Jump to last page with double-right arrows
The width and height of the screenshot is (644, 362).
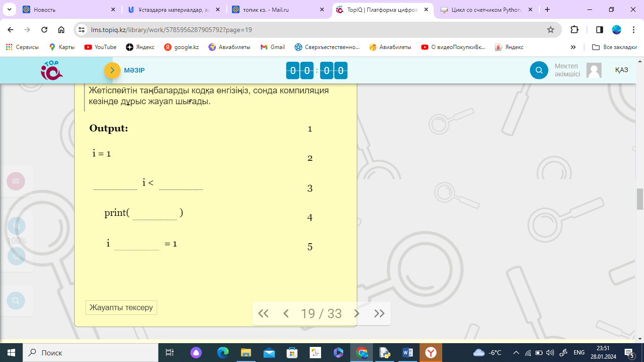point(379,313)
